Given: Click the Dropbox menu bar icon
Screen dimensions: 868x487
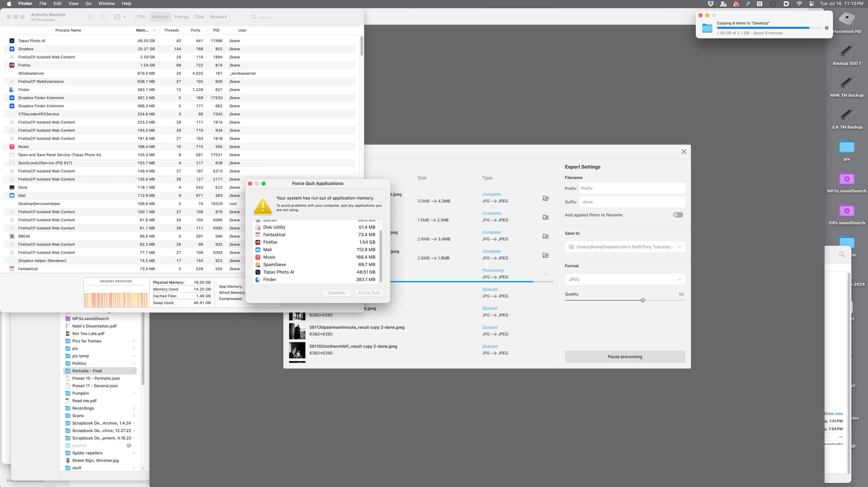Looking at the screenshot, I should tap(711, 4).
